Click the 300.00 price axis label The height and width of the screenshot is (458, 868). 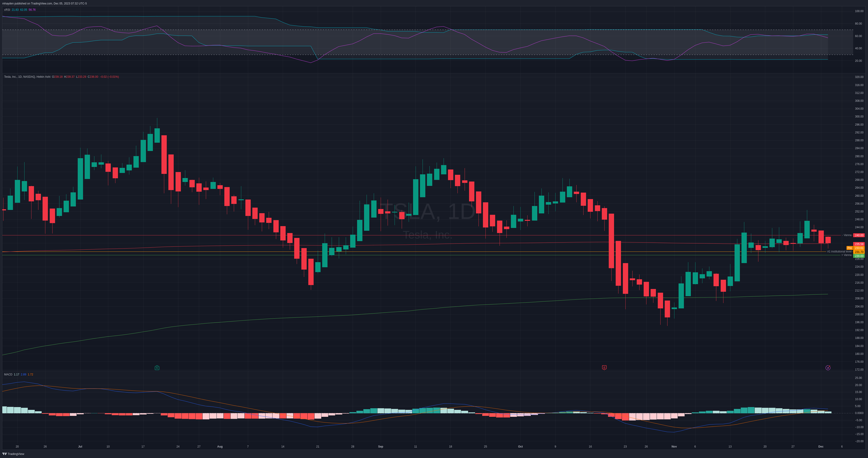point(859,117)
